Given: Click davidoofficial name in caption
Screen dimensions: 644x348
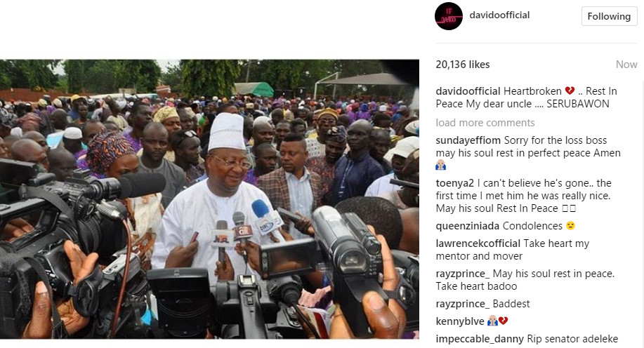Looking at the screenshot, I should pyautogui.click(x=468, y=91).
